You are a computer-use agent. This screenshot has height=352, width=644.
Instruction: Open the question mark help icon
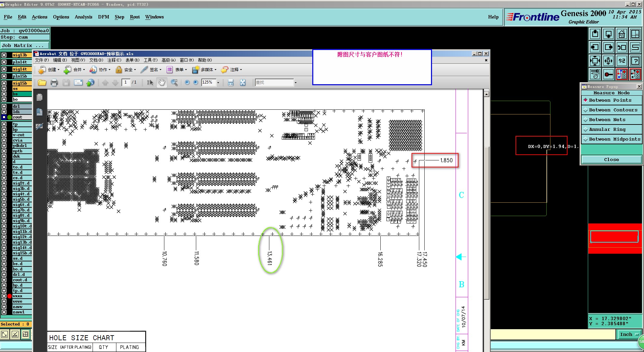(635, 61)
